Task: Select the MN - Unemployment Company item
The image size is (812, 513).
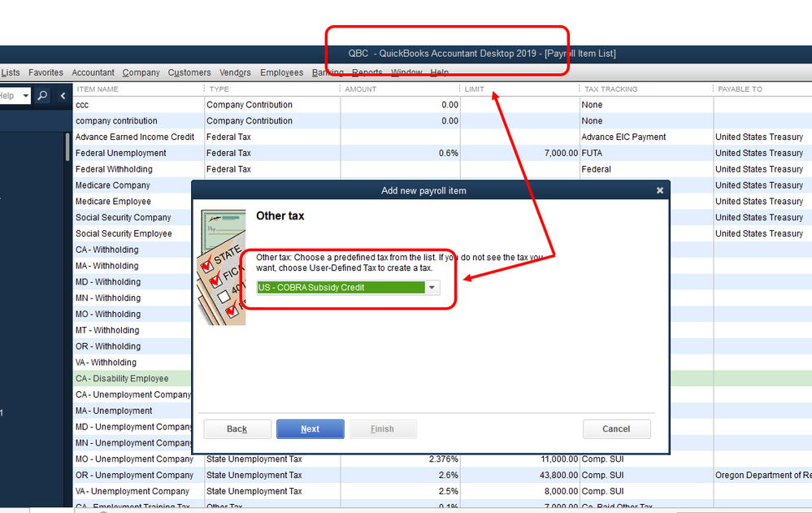Action: [x=133, y=442]
